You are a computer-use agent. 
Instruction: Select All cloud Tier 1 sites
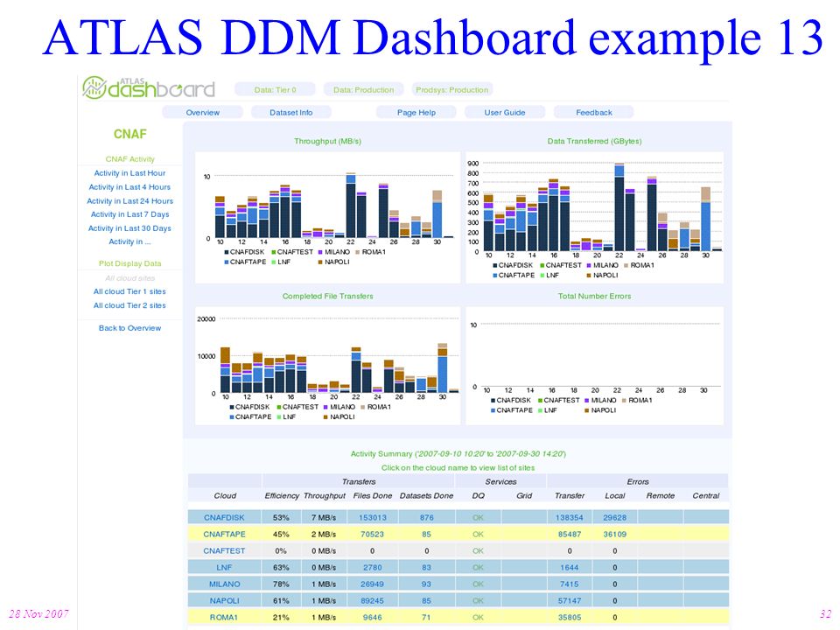pos(129,291)
